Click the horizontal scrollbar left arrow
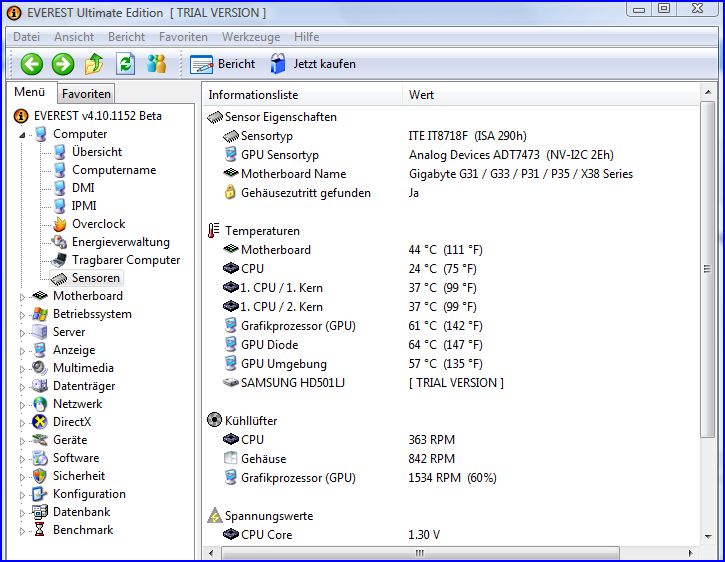Viewport: 725px width, 562px height. click(x=211, y=553)
